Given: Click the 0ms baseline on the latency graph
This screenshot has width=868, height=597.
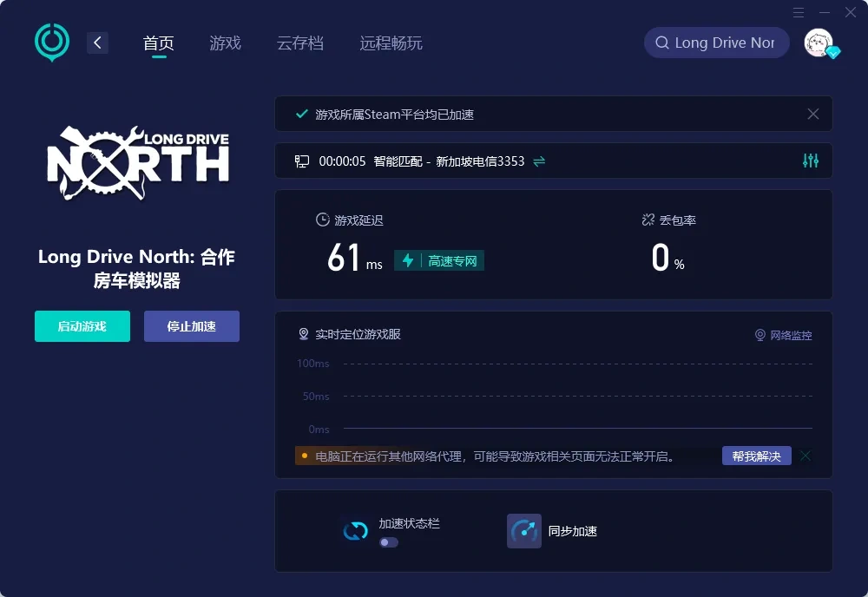Looking at the screenshot, I should click(x=318, y=429).
